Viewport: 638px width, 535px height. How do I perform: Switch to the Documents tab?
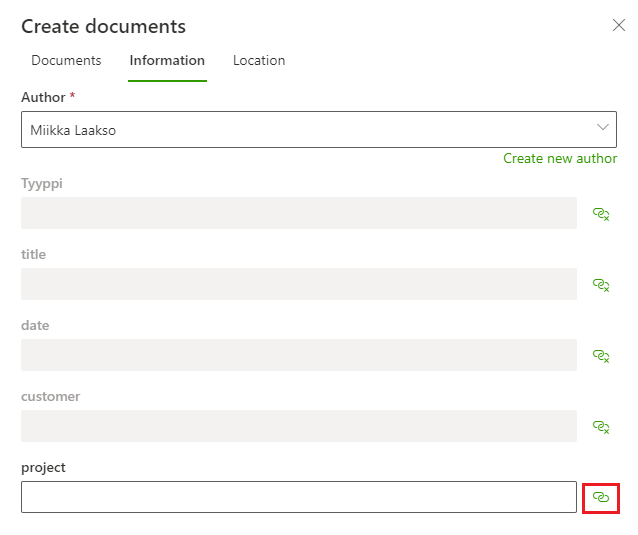[66, 60]
